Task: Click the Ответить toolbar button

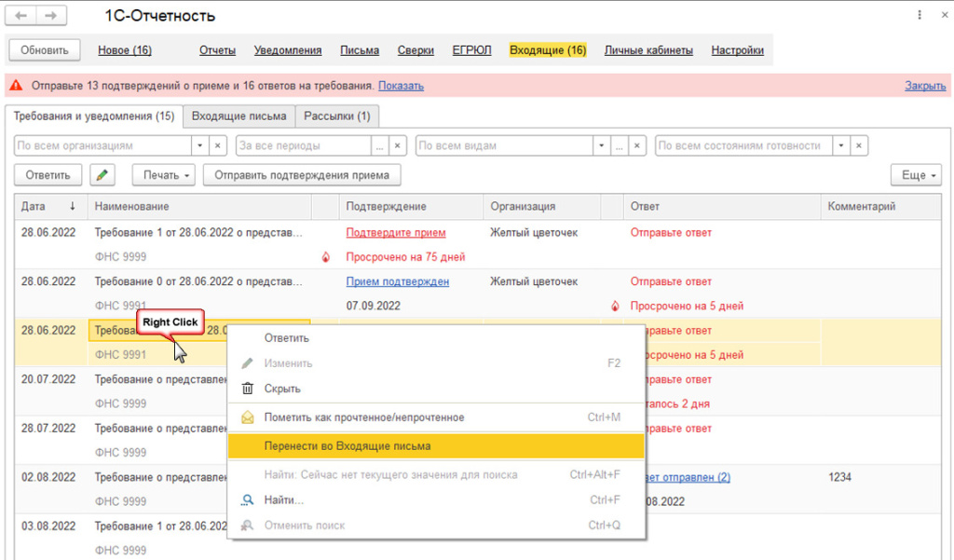Action: pyautogui.click(x=48, y=175)
